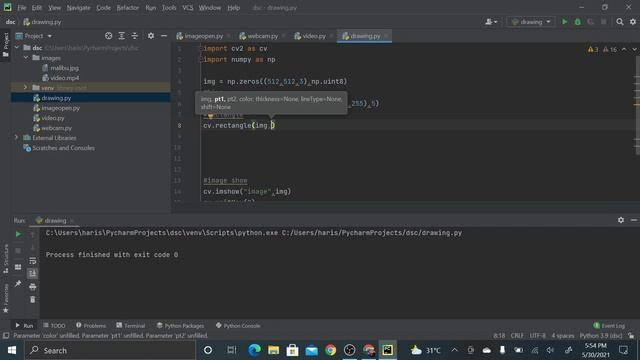Image resolution: width=640 pixels, height=360 pixels.
Task: Change line separator CRLF in status bar
Action: tap(517, 336)
